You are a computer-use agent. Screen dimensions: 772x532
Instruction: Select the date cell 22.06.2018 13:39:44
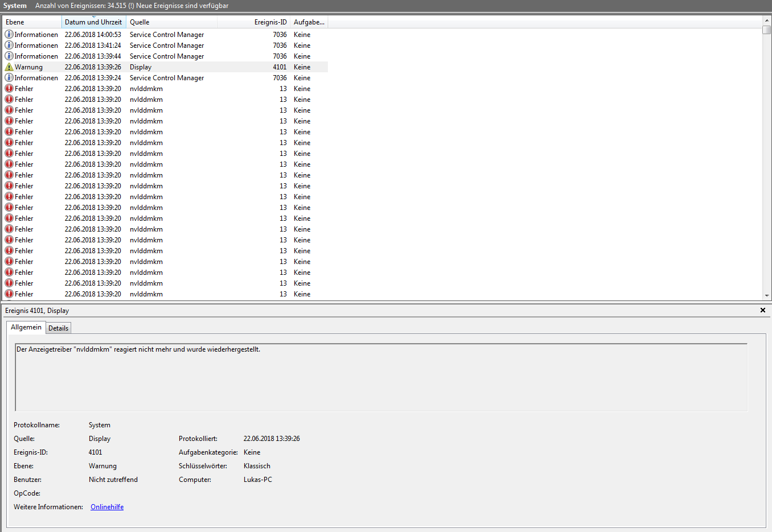[93, 56]
